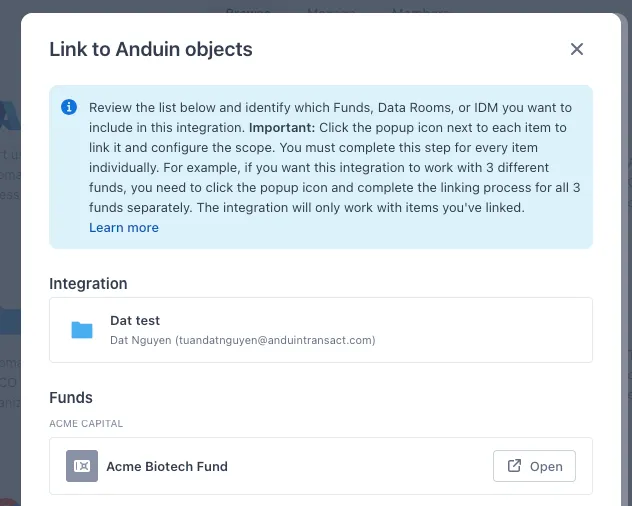
Task: Click the Link to Anduin objects title
Action: 151,49
